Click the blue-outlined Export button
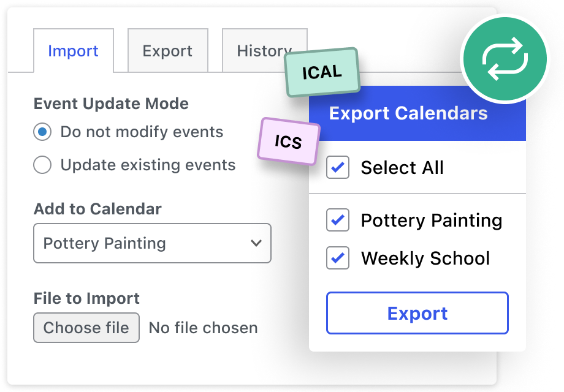564x392 pixels. coord(417,313)
